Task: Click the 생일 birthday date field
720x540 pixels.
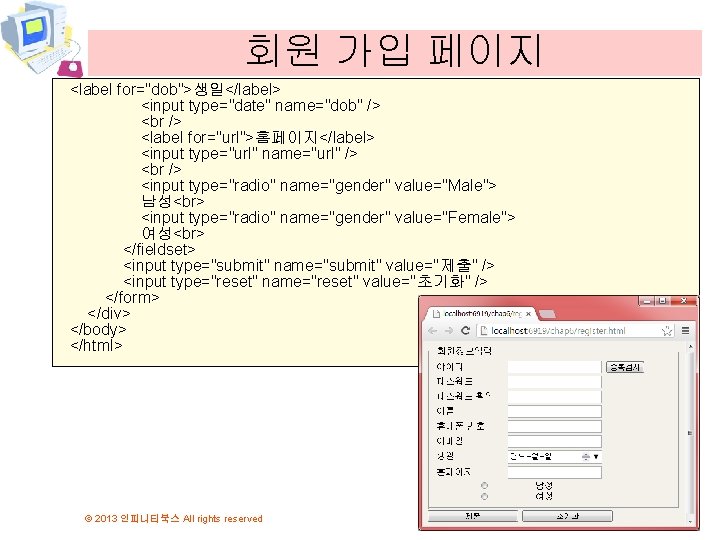Action: click(x=555, y=457)
